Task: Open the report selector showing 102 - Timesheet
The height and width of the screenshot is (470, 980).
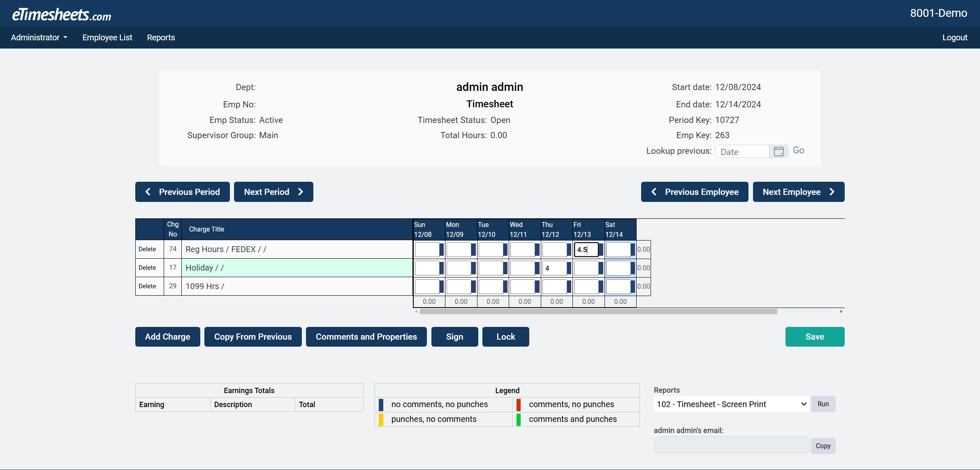Action: pyautogui.click(x=731, y=404)
